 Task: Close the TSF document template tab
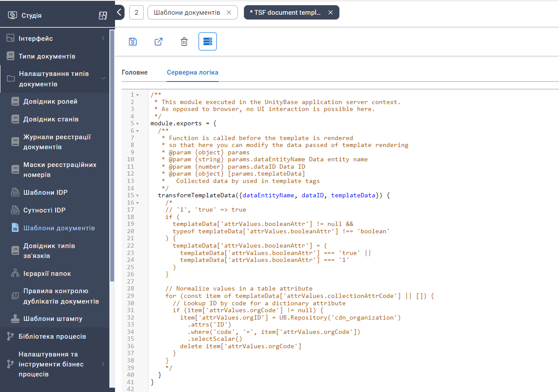pos(330,13)
